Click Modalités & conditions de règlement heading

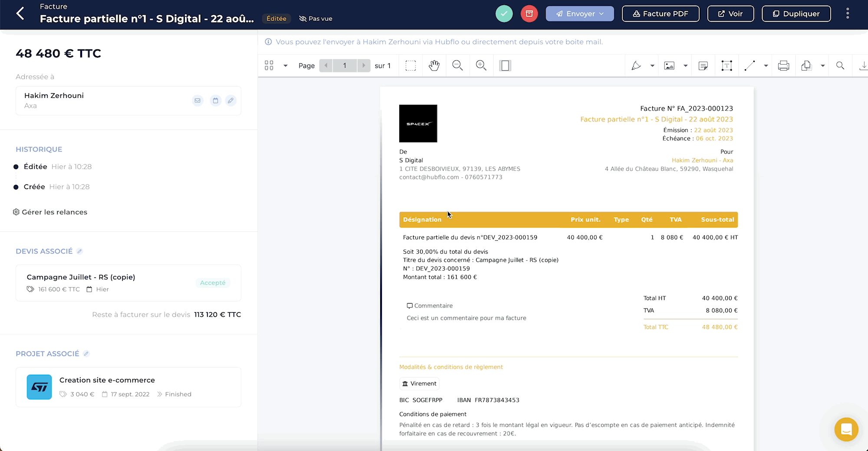pos(451,367)
